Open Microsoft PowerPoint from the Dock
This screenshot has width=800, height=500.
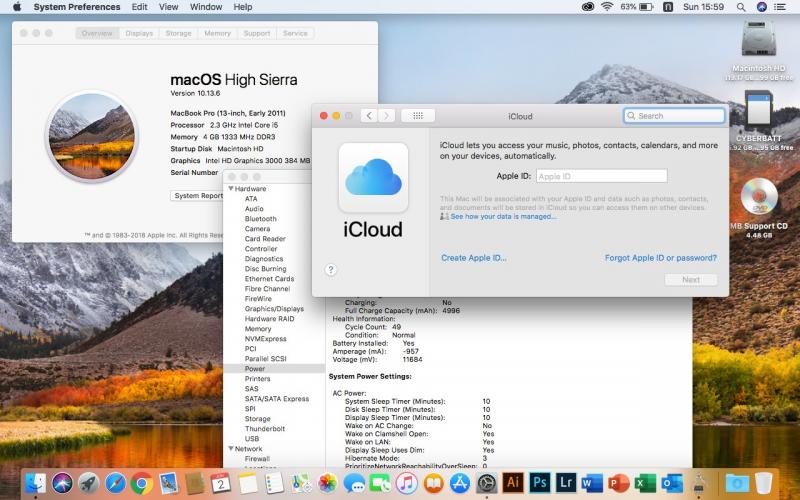tap(619, 483)
